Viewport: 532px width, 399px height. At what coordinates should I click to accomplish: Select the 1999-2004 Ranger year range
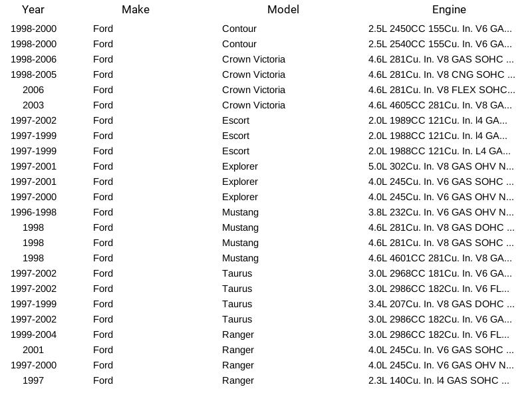tap(34, 334)
